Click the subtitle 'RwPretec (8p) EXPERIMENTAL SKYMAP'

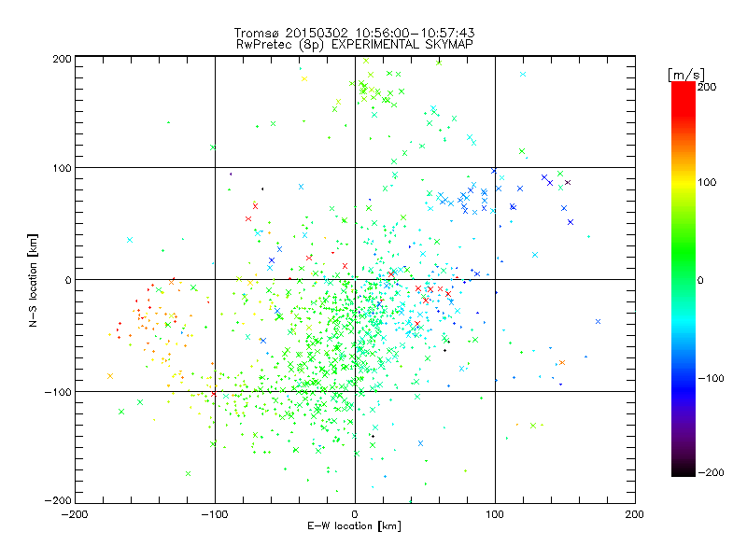(355, 44)
